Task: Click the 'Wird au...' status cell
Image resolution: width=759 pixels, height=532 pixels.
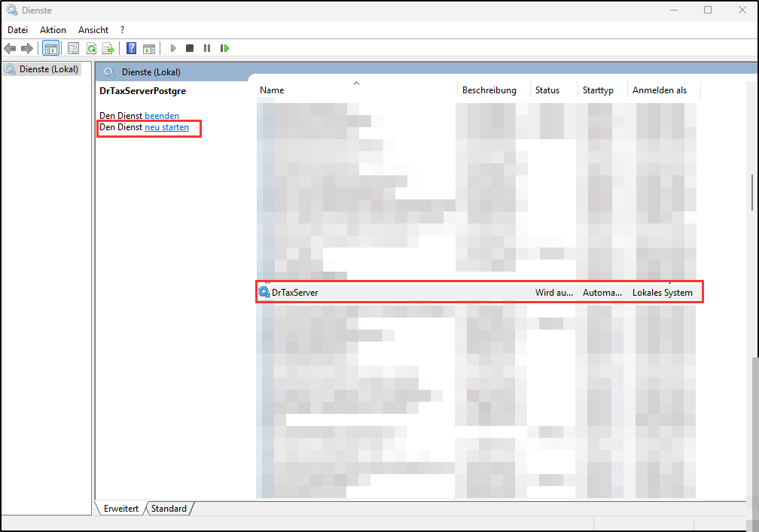Action: click(553, 293)
